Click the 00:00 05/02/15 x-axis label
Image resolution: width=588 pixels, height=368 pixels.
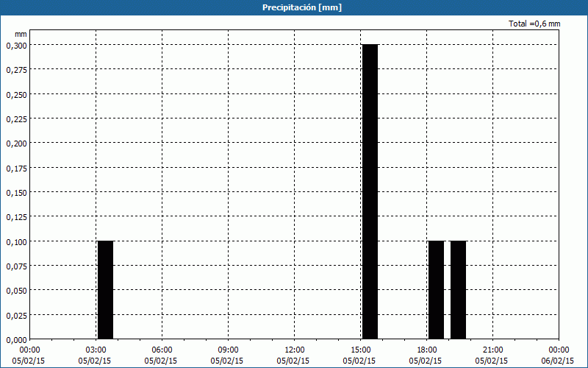[x=29, y=355]
